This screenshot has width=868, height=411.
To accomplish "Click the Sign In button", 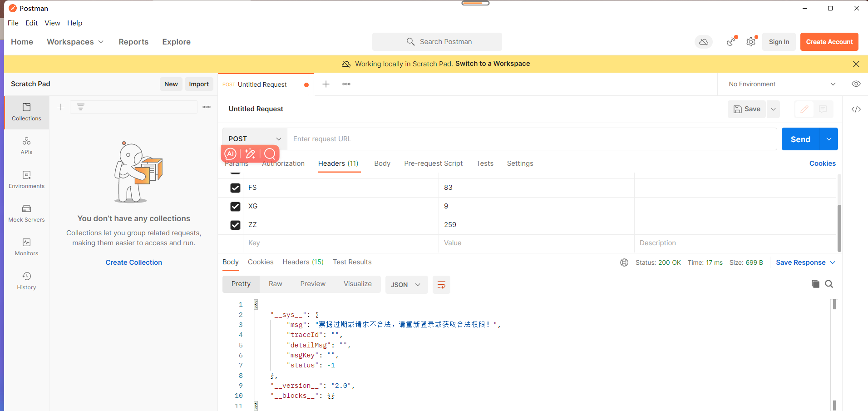I will (779, 42).
